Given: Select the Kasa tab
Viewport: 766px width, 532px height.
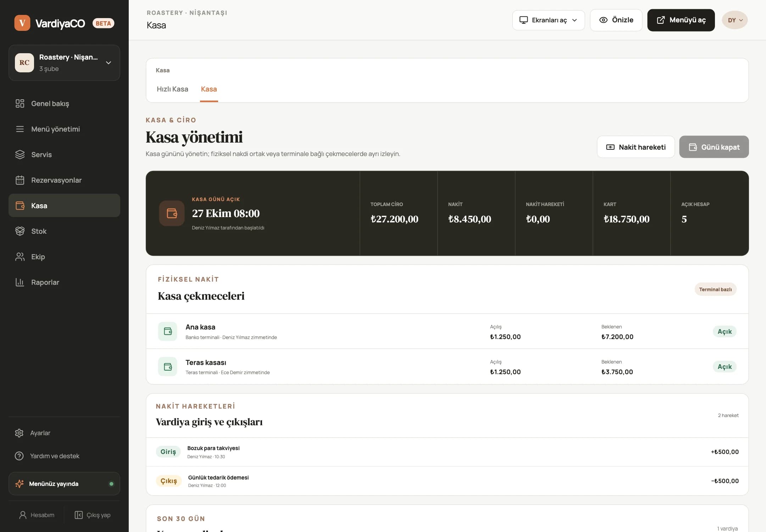Looking at the screenshot, I should (209, 89).
